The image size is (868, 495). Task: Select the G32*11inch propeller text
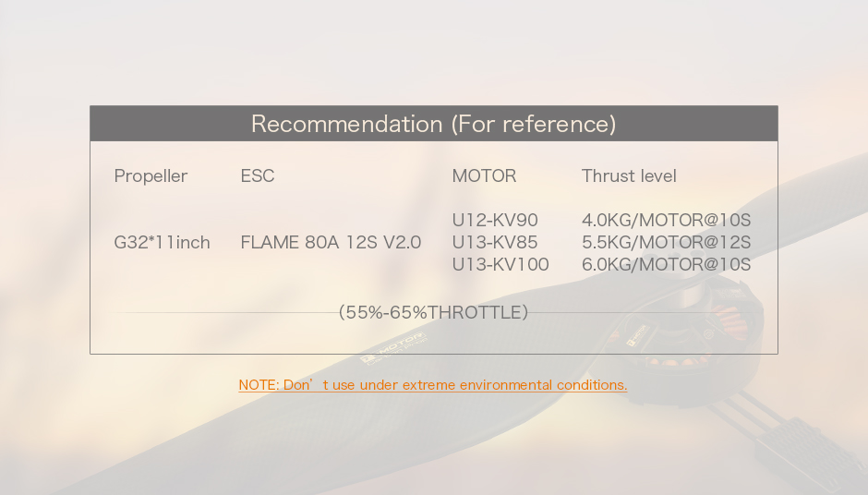[x=162, y=243]
